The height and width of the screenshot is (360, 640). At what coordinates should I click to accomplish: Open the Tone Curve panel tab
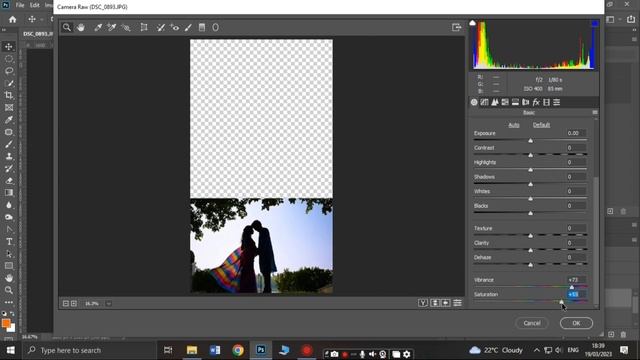484,102
